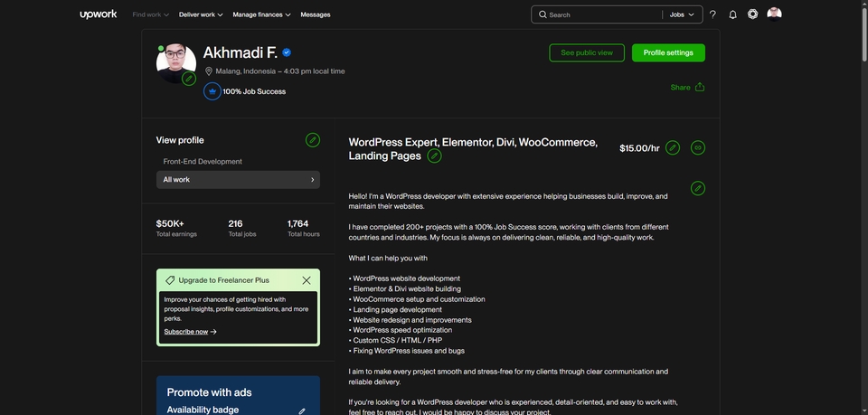This screenshot has height=415, width=868.
Task: Click the search magnifier icon
Action: [542, 15]
